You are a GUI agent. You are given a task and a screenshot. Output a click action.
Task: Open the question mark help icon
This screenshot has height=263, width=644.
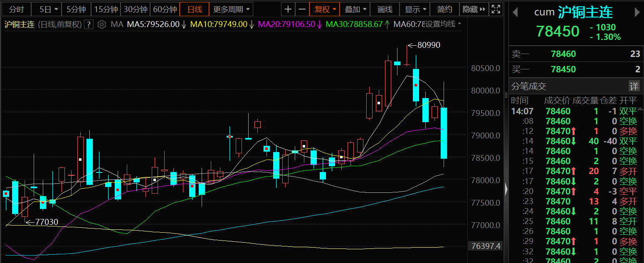click(x=89, y=25)
